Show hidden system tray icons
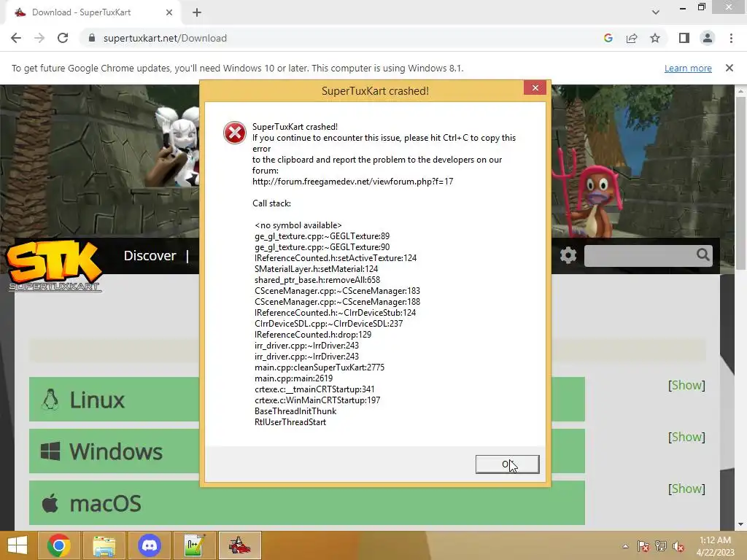This screenshot has height=560, width=747. coord(625,546)
